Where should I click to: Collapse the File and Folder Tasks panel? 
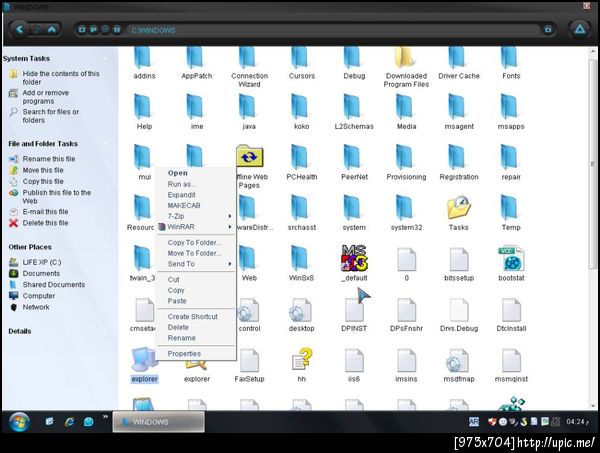coord(104,144)
